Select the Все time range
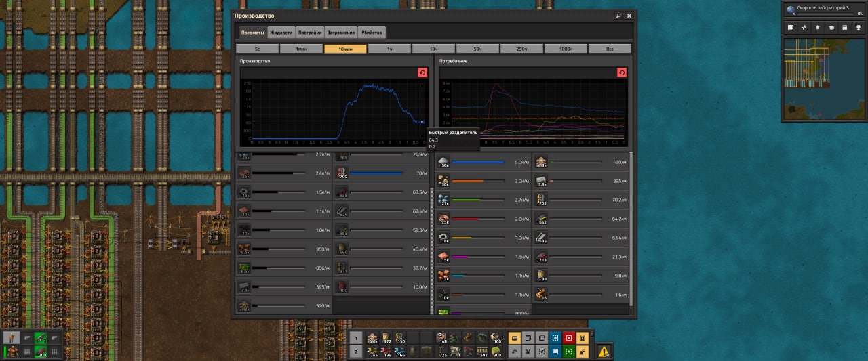Viewport: 868px width, 361px height. pos(610,49)
